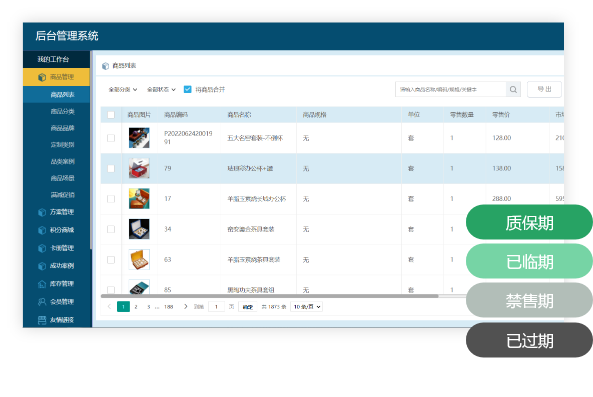Click the 积分商城 sidebar cube icon
The width and height of the screenshot is (593, 397).
pos(42,230)
